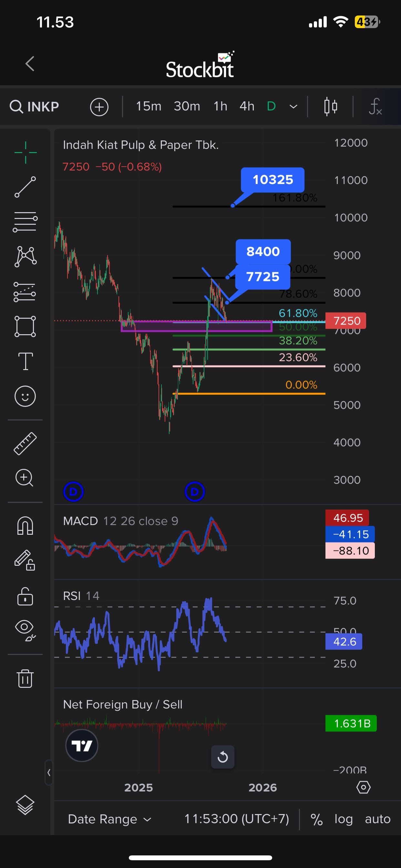401x868 pixels.
Task: Click the first dividend D marker
Action: pyautogui.click(x=73, y=491)
